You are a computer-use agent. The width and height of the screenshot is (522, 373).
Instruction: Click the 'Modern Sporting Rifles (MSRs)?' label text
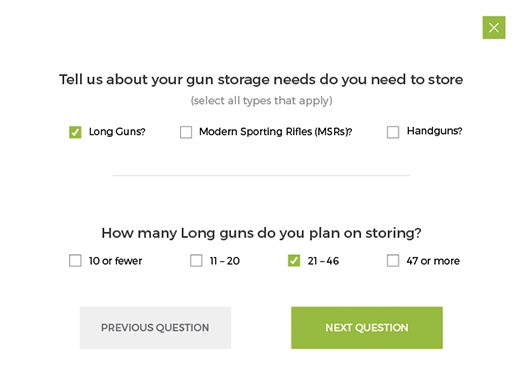pos(276,132)
